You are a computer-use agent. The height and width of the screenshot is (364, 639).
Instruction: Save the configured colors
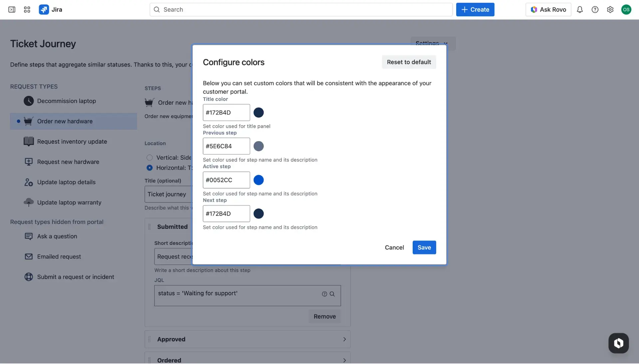point(424,247)
